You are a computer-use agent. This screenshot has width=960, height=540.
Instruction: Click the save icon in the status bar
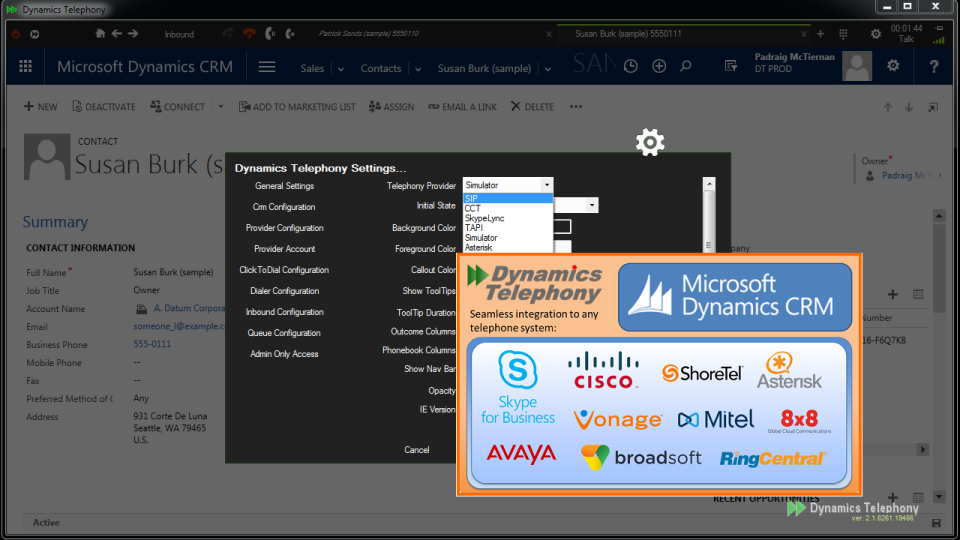pos(936,523)
